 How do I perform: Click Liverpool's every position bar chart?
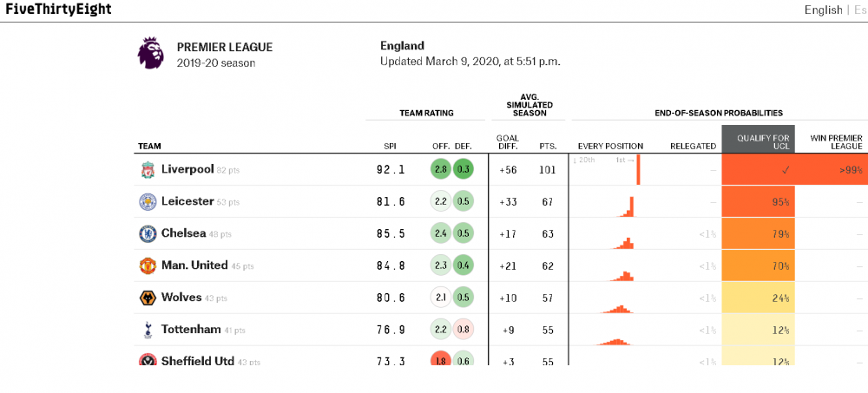pyautogui.click(x=607, y=170)
